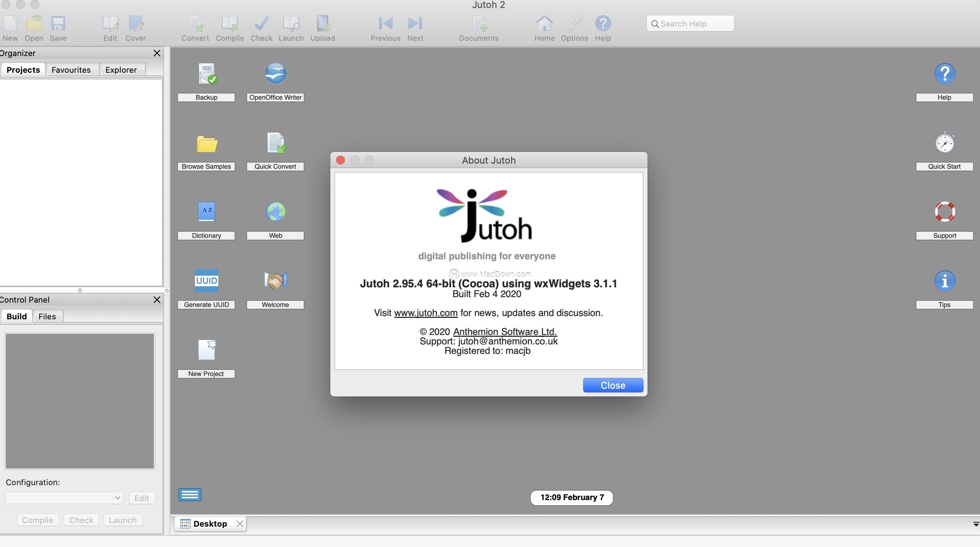Click the Edit configuration button
This screenshot has height=547, width=980.
tap(142, 498)
